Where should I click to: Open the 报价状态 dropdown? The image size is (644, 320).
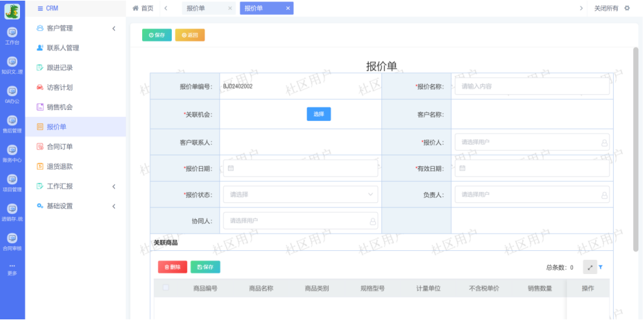[x=300, y=194]
